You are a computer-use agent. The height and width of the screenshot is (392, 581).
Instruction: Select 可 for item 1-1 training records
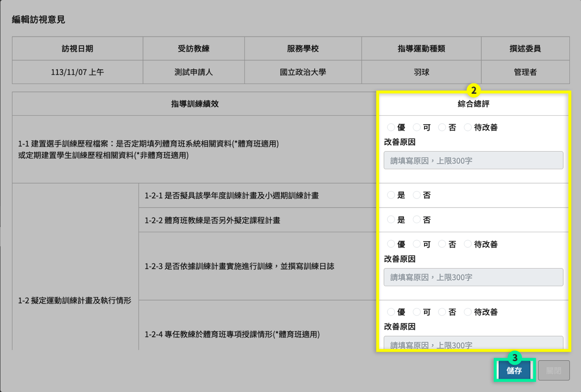pyautogui.click(x=417, y=128)
